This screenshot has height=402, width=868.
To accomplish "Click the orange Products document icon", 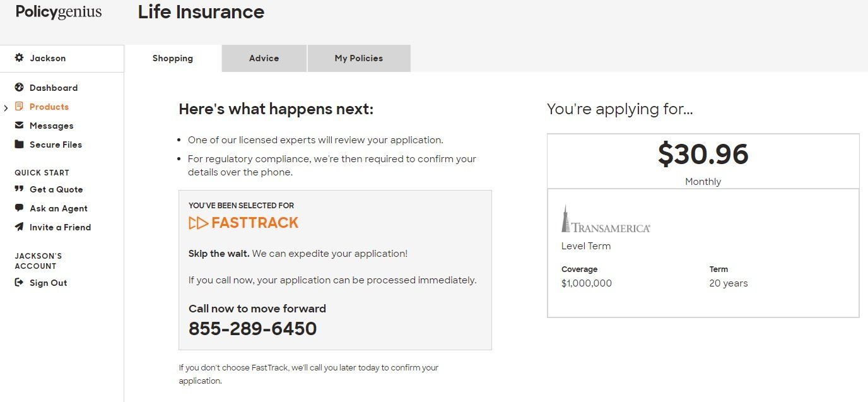I will (19, 106).
